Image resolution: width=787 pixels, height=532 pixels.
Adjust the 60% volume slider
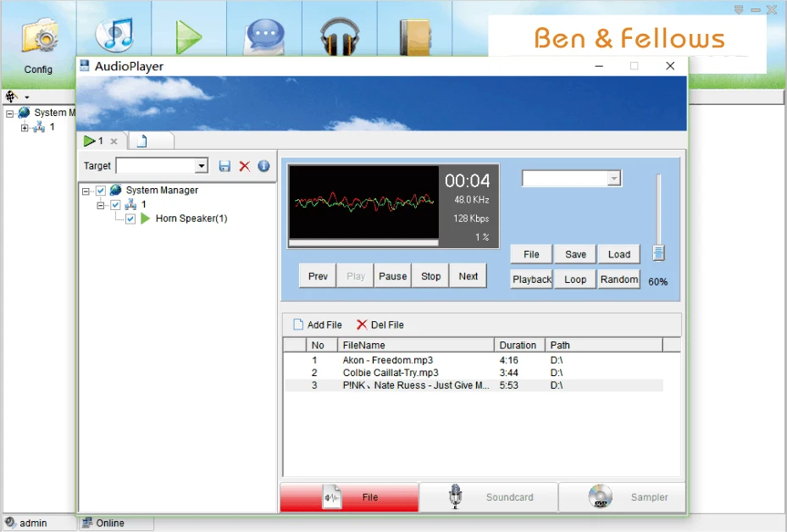coord(659,252)
